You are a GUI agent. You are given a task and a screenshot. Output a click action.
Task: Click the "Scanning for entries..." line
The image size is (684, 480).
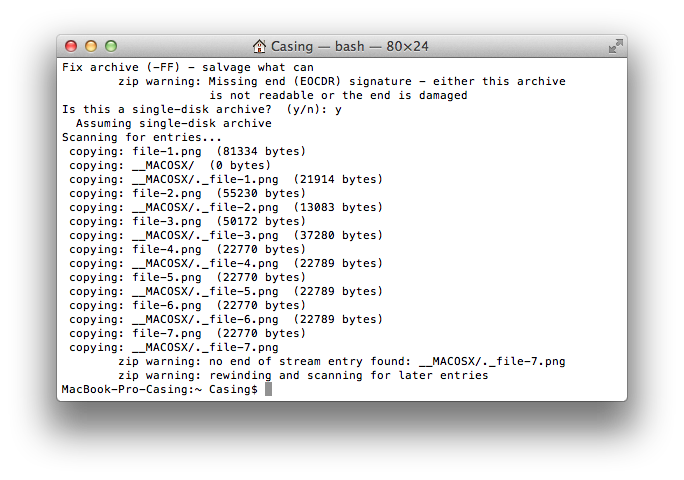(142, 137)
